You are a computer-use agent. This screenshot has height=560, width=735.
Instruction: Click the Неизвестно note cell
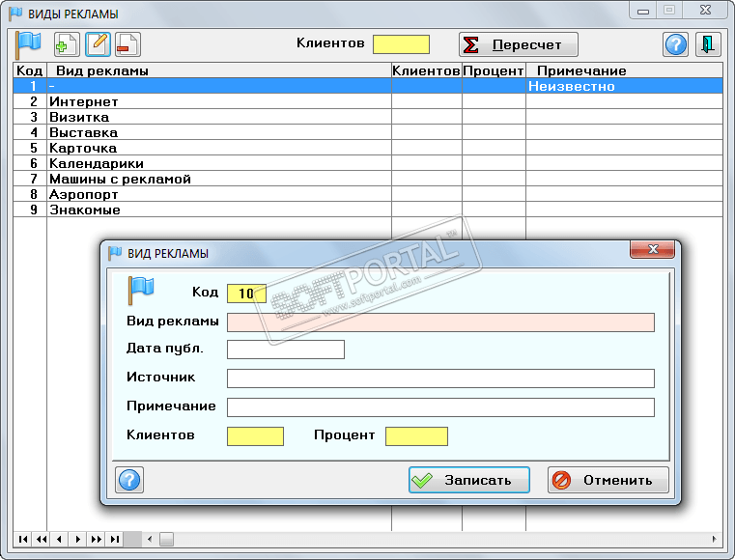[624, 86]
